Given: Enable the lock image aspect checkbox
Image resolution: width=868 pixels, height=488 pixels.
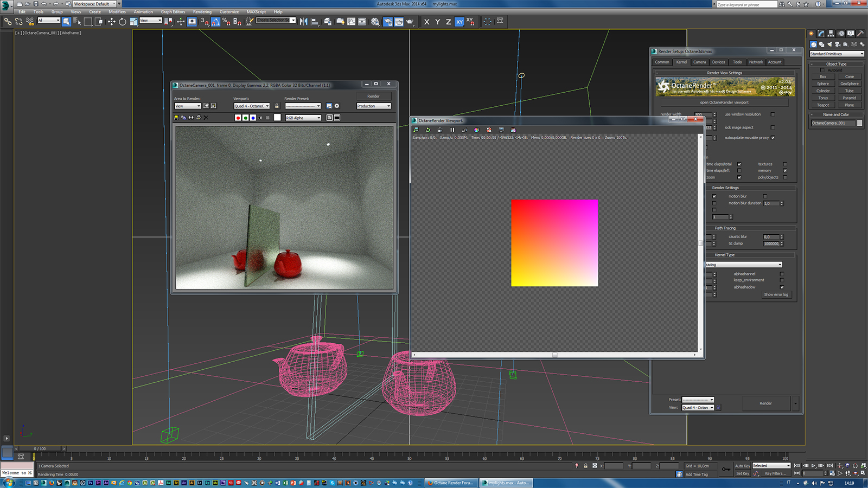Looking at the screenshot, I should click(773, 127).
